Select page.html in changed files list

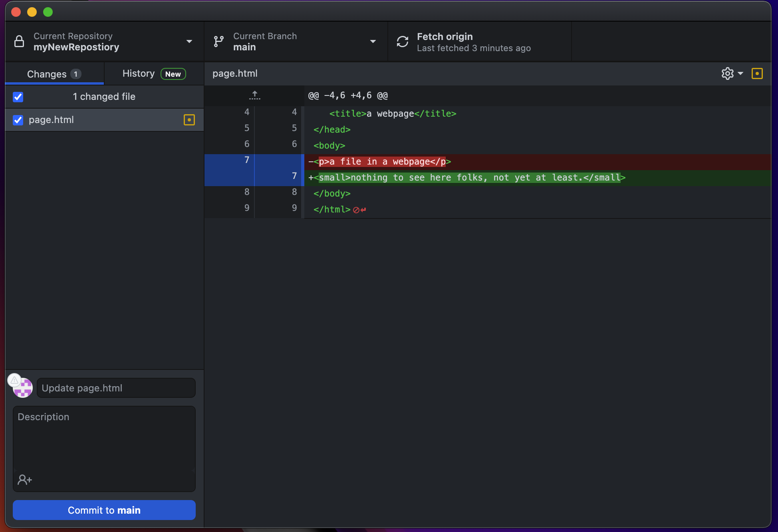104,120
